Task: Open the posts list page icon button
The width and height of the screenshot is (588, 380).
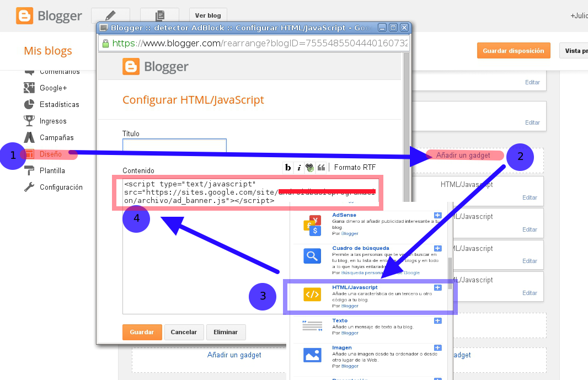Action: tap(160, 15)
